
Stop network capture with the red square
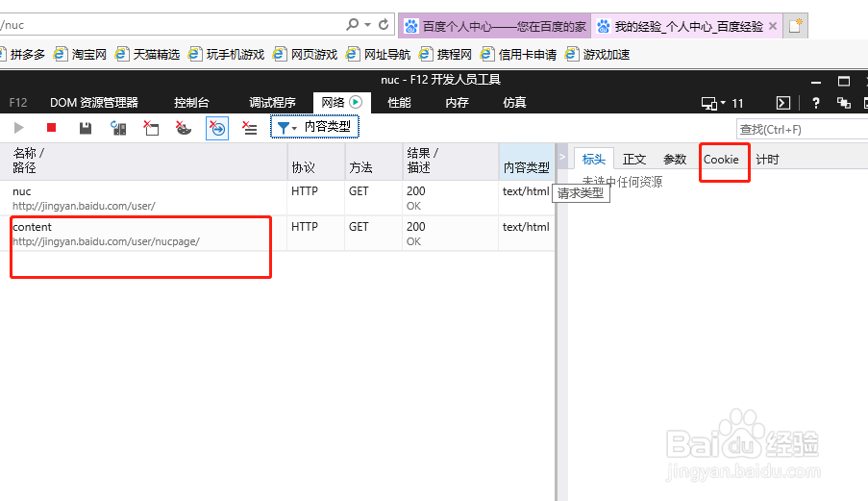click(52, 128)
